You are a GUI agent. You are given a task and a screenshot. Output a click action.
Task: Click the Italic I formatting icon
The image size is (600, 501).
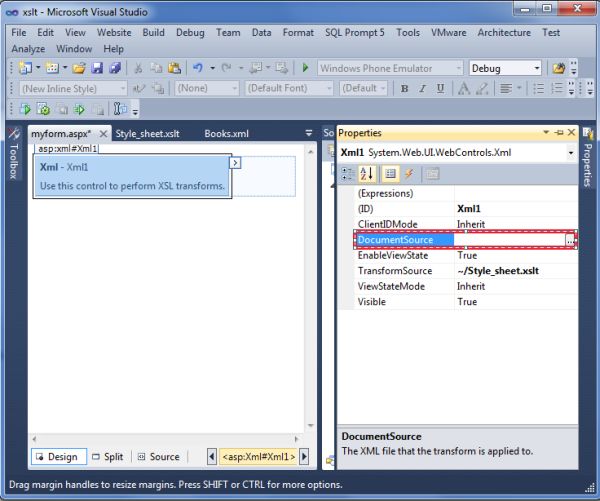coord(422,88)
